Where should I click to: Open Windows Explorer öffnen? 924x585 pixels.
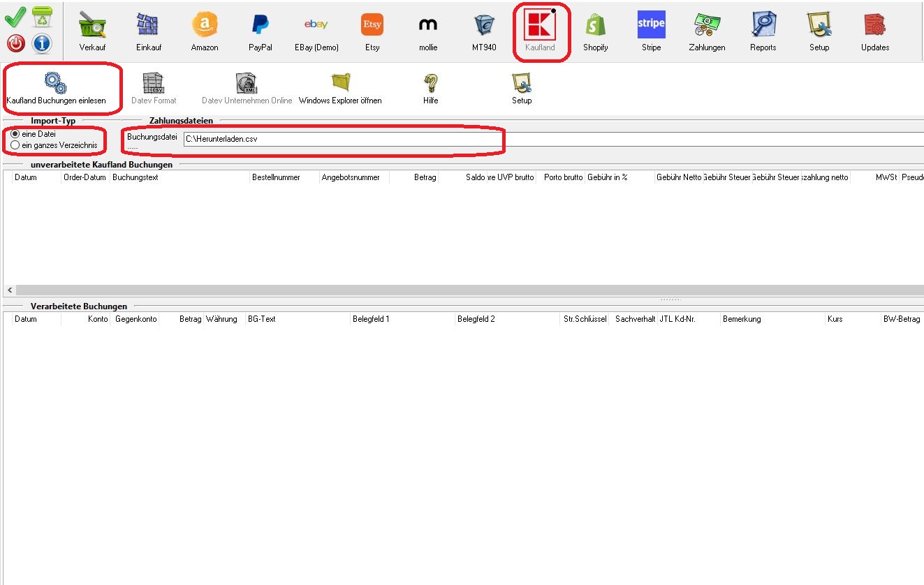coord(340,89)
